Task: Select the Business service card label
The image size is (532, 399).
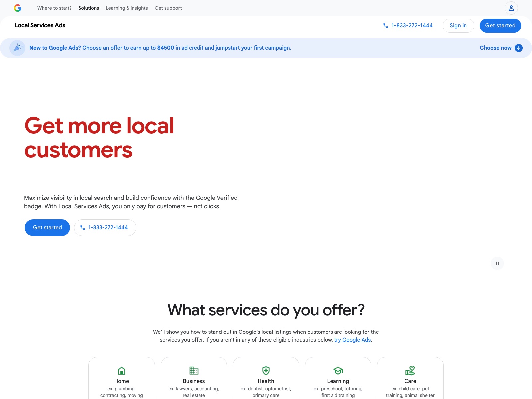Action: pyautogui.click(x=194, y=381)
